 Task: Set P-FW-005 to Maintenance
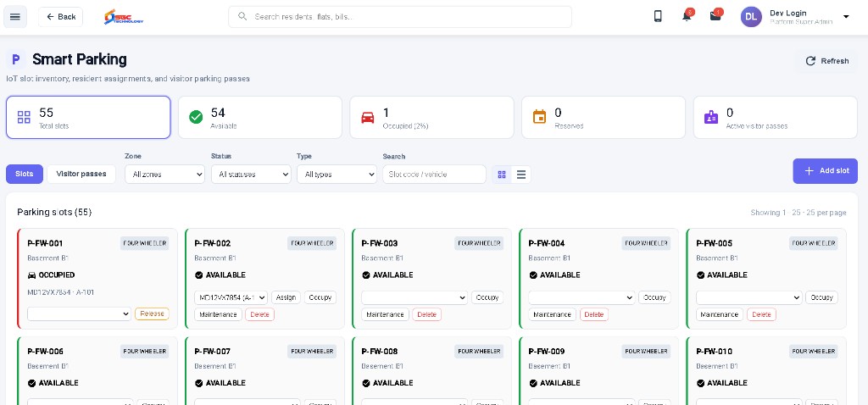720,314
